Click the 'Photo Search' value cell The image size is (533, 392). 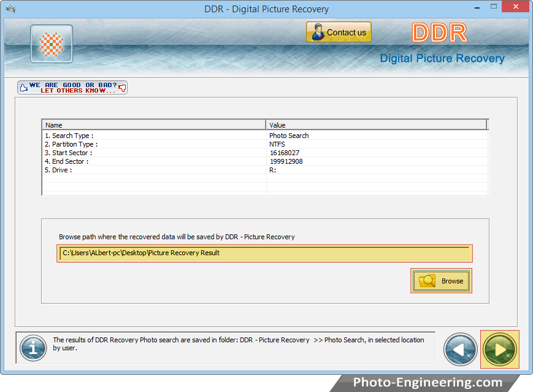click(x=289, y=136)
